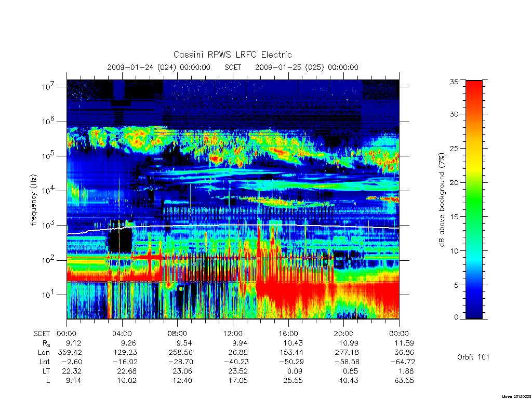Click the L value '63.55'
This screenshot has width=532, height=399.
[x=404, y=380]
